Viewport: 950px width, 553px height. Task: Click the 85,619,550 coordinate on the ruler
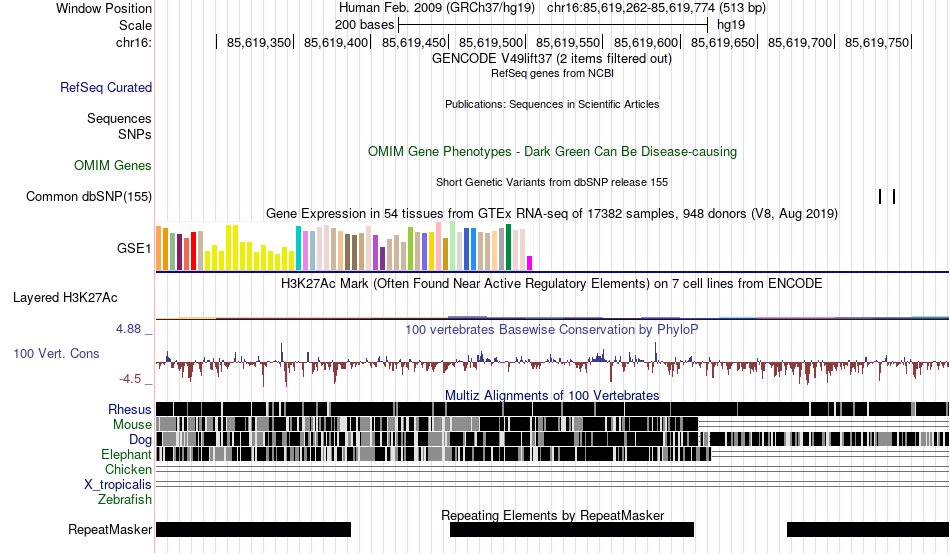click(x=568, y=42)
